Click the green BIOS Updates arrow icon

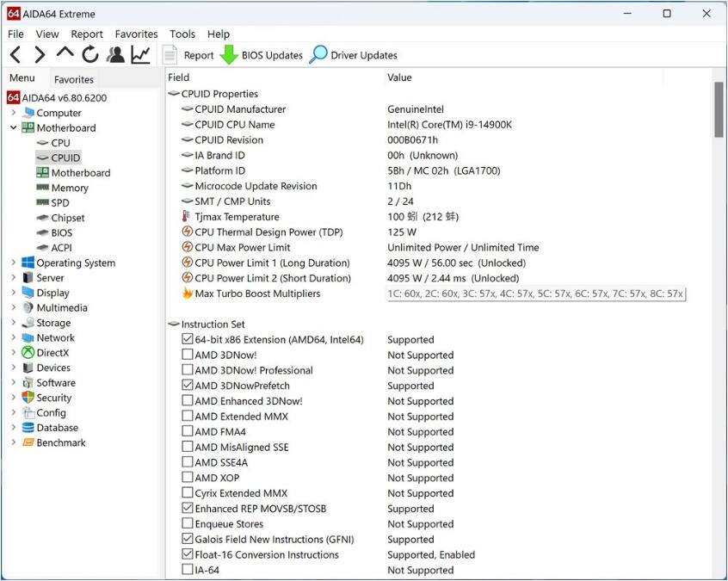pos(228,55)
